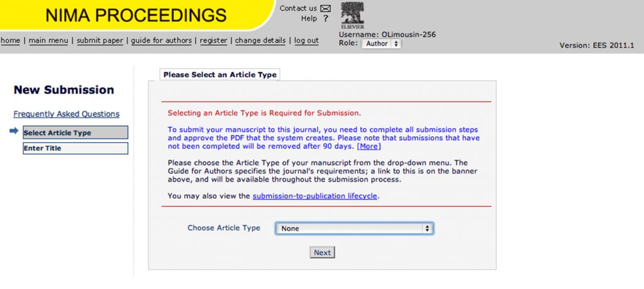
Task: Select the Enter Title step in sidebar
Action: click(x=75, y=148)
